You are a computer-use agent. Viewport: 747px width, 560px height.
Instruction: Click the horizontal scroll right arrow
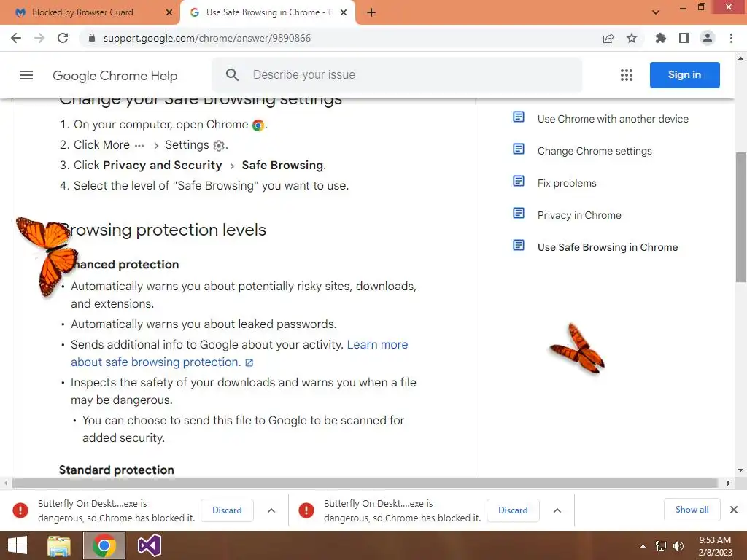coord(728,483)
